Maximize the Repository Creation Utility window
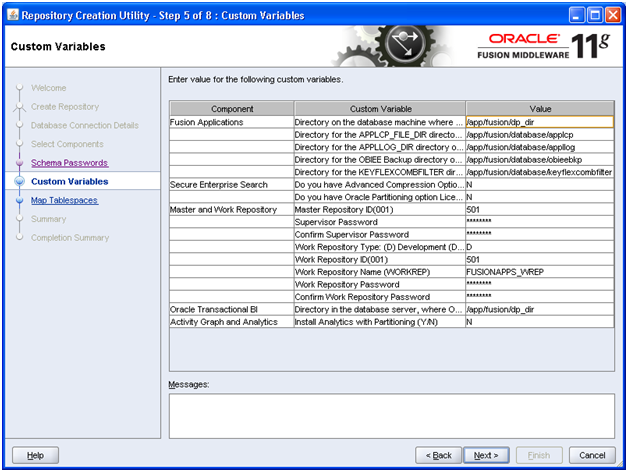Image resolution: width=628 pixels, height=472 pixels. click(595, 15)
